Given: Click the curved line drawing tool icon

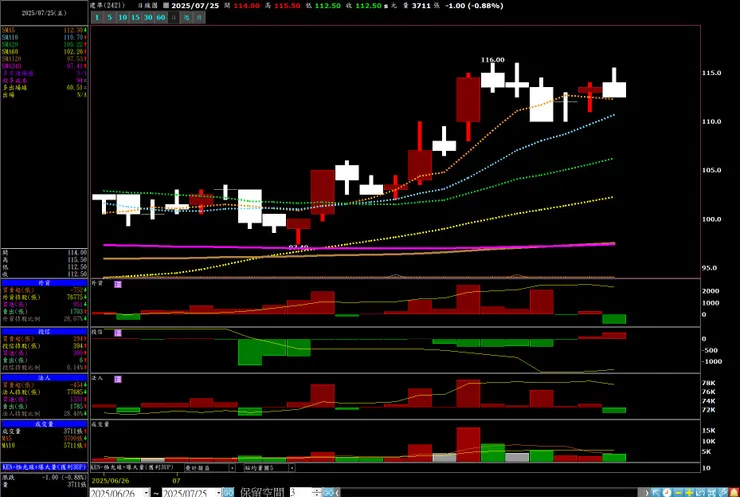Looking at the screenshot, I should coord(700,493).
